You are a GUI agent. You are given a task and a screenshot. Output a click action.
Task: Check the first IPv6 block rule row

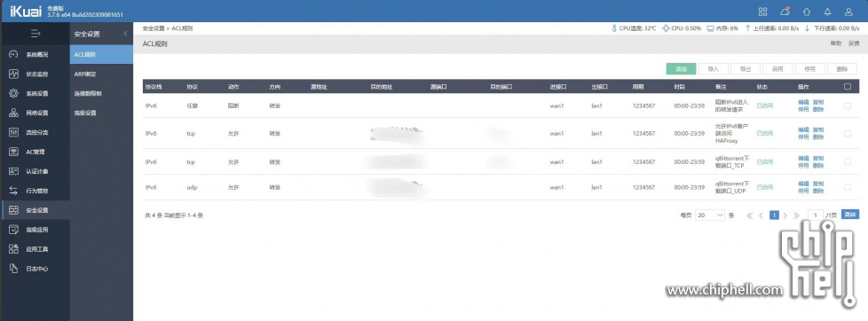pos(848,106)
